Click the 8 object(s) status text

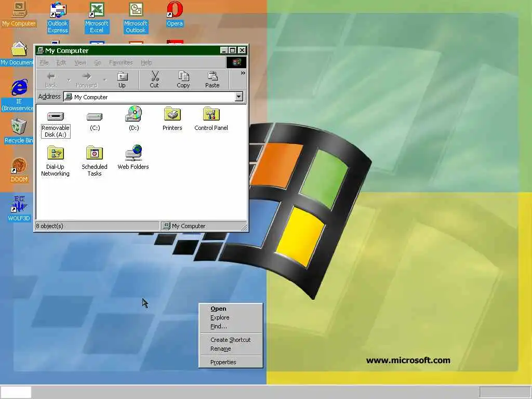49,226
